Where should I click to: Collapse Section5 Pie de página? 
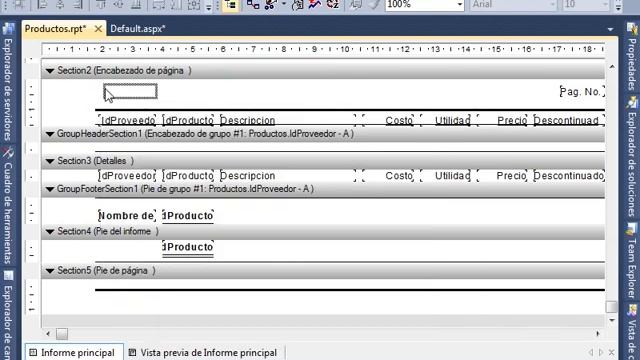(x=50, y=271)
